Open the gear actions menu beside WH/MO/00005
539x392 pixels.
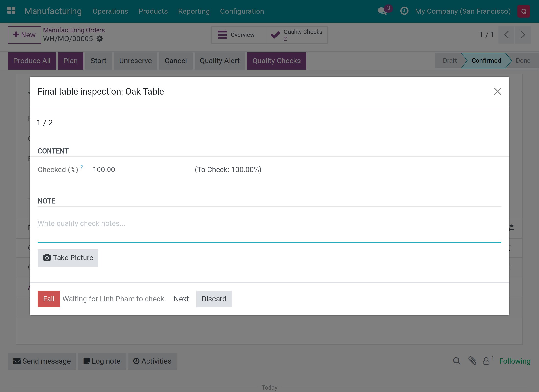tap(99, 39)
